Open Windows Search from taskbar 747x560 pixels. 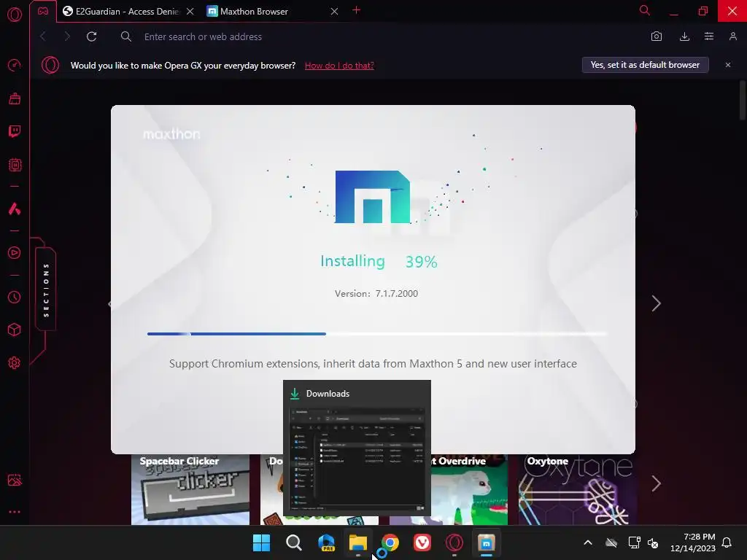pyautogui.click(x=293, y=542)
